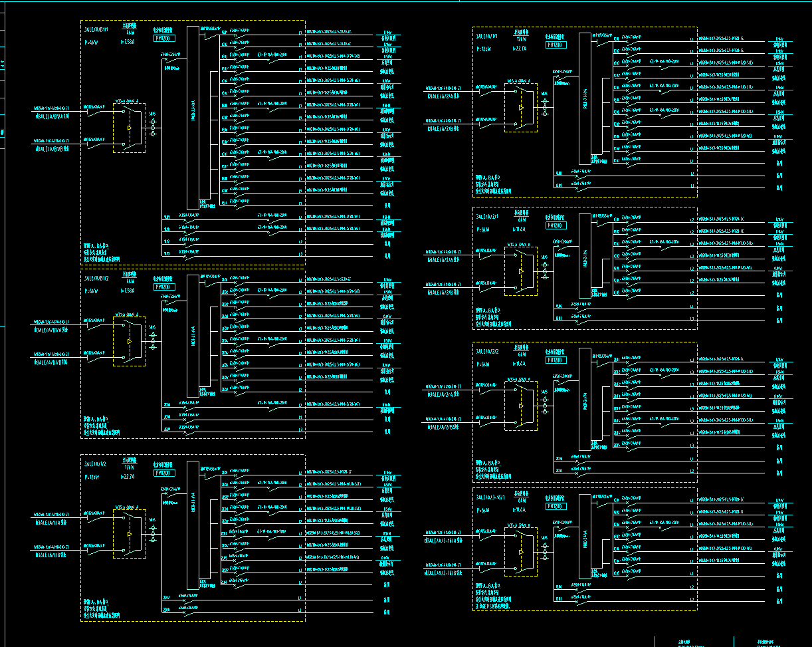Click the PM1200 meter box in panel 3ALE/A/B1/1
The image size is (812, 647).
coord(164,39)
